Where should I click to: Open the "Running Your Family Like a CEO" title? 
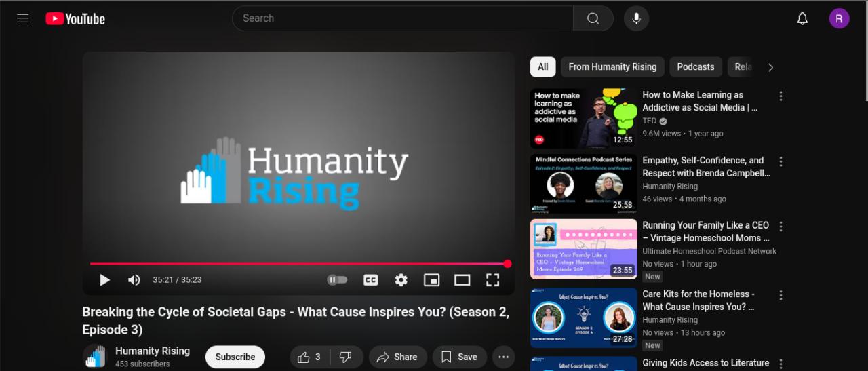[x=706, y=232]
